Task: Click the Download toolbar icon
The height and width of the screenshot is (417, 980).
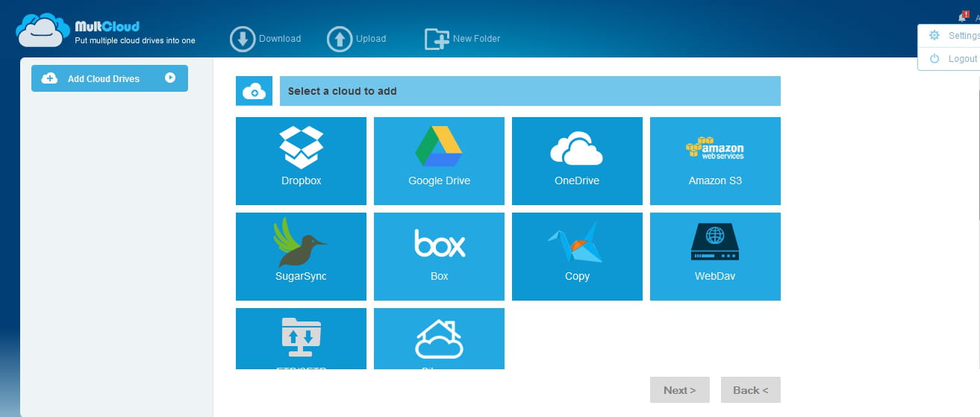Action: [x=243, y=39]
